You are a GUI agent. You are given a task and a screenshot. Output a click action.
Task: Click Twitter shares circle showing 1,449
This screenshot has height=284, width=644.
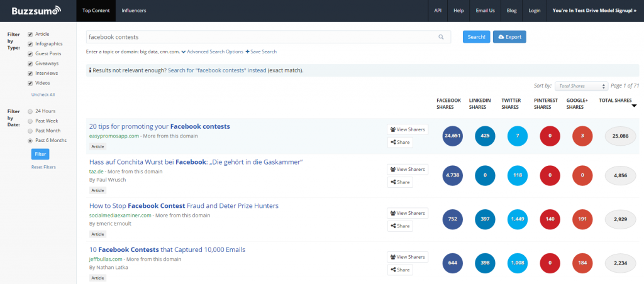(518, 219)
